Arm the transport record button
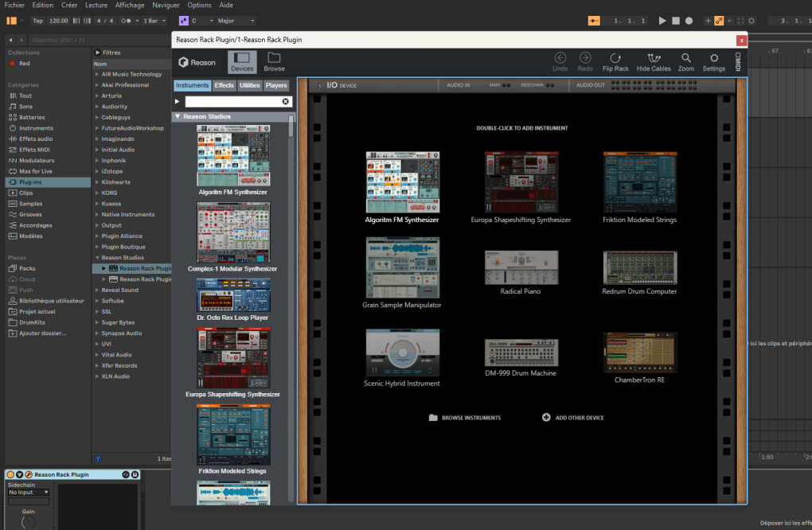This screenshot has height=530, width=812. pos(689,21)
